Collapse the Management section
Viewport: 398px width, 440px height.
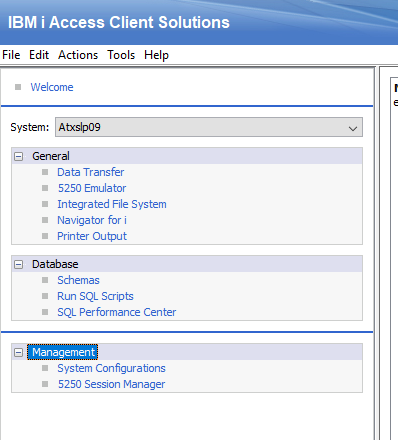[19, 352]
